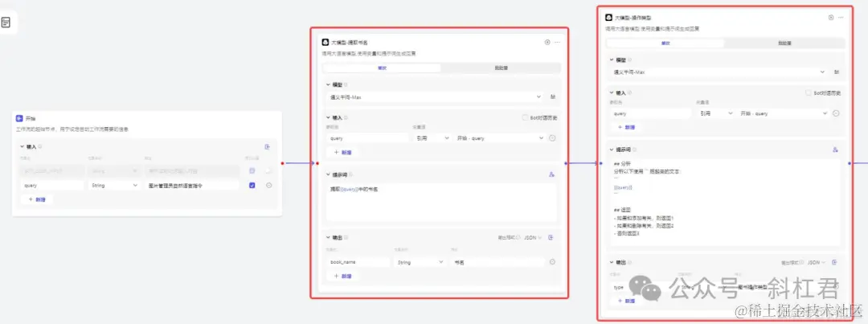Open prompt library icon in 大模型-操作类型 node
The image size is (868, 324).
835,150
